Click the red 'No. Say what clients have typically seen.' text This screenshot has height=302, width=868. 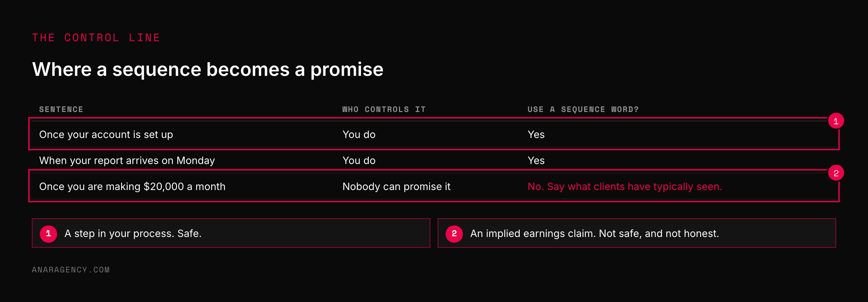click(x=625, y=186)
